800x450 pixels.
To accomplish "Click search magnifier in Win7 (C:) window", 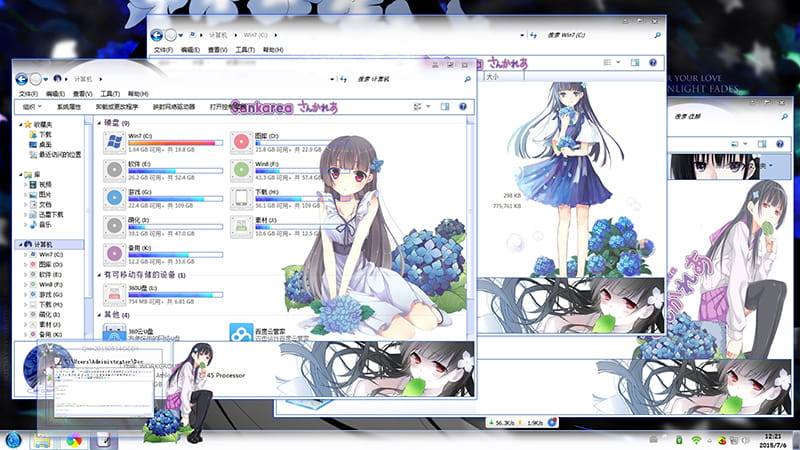I will click(657, 35).
